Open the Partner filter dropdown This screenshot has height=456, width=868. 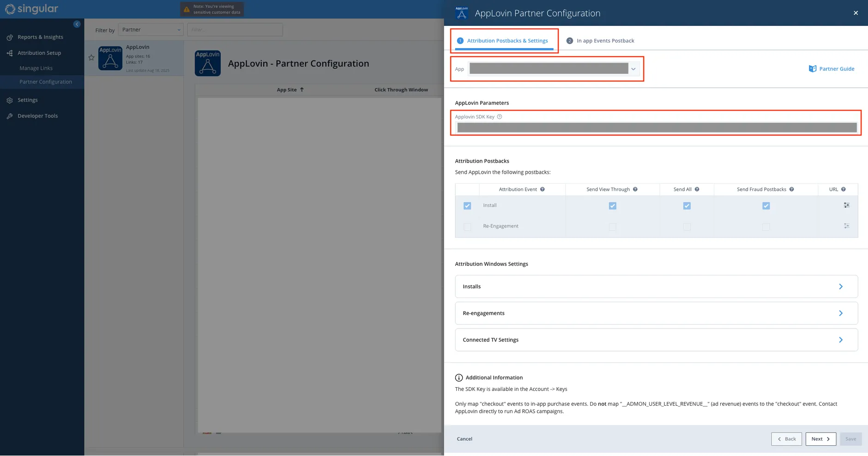pos(151,30)
